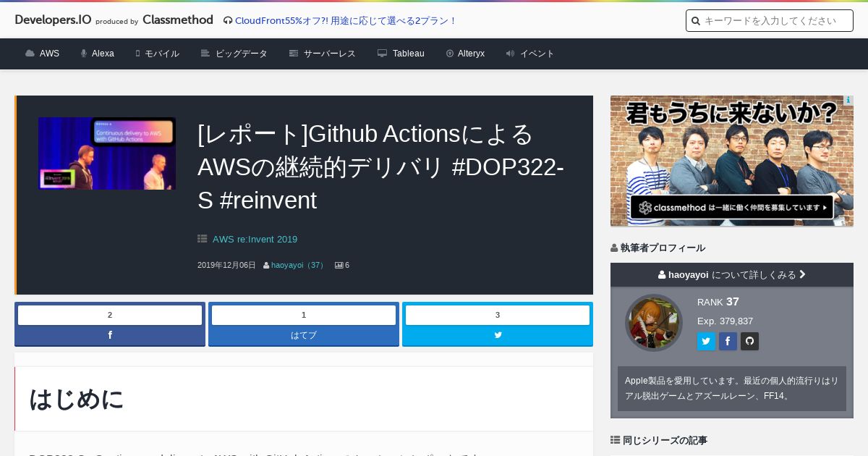868x456 pixels.
Task: Open the サーバーレス navigation menu
Action: [x=322, y=54]
